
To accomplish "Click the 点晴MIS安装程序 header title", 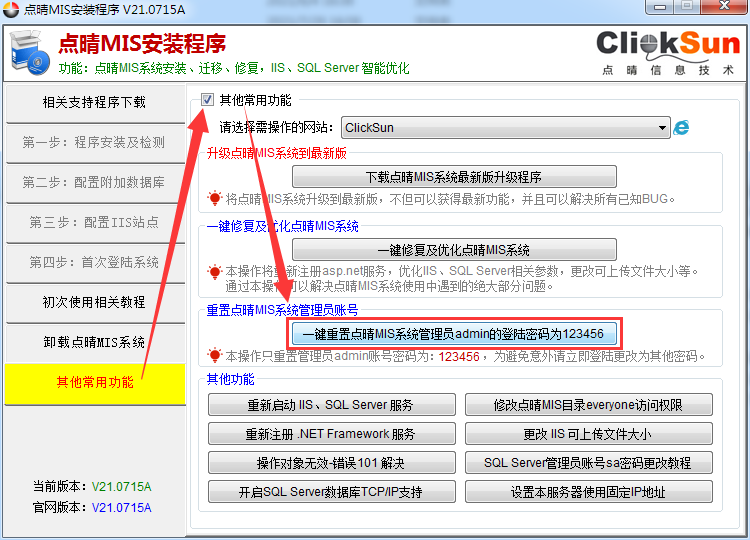I will (142, 44).
